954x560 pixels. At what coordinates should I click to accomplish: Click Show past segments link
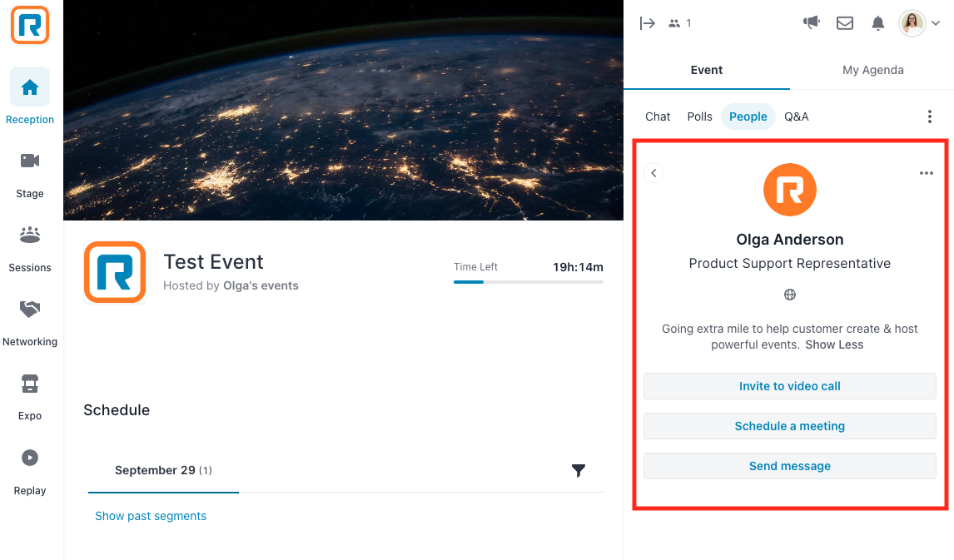(151, 516)
